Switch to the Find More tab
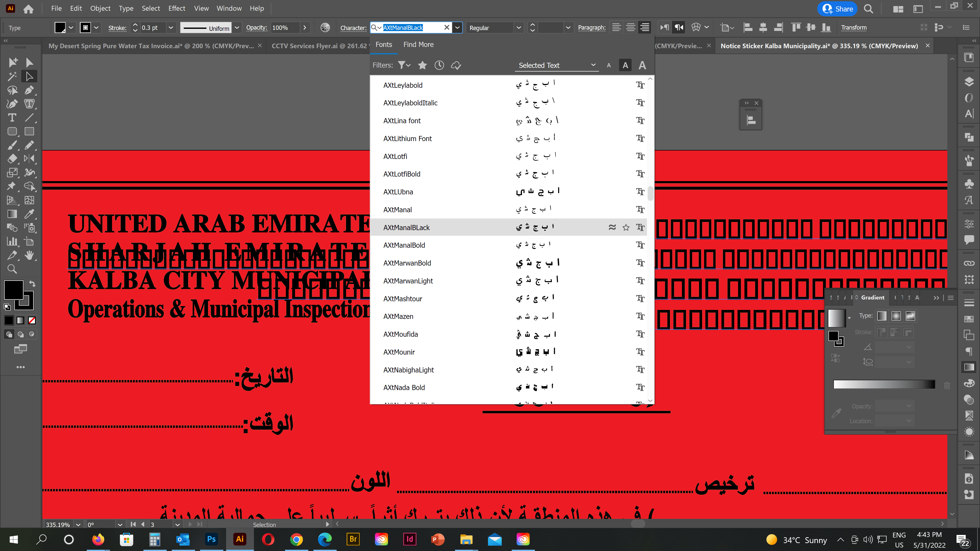The width and height of the screenshot is (980, 551). tap(418, 44)
